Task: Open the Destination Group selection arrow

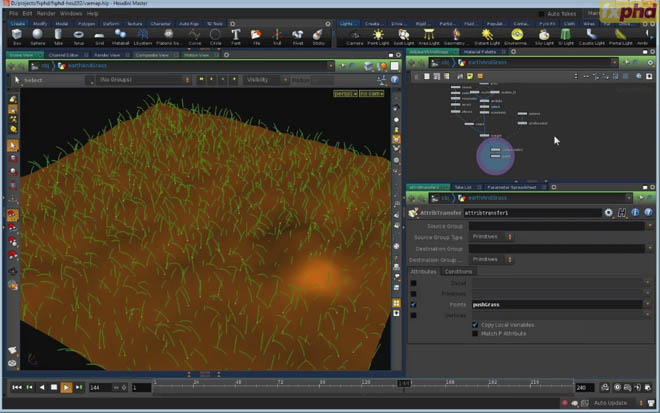Action: [x=650, y=249]
